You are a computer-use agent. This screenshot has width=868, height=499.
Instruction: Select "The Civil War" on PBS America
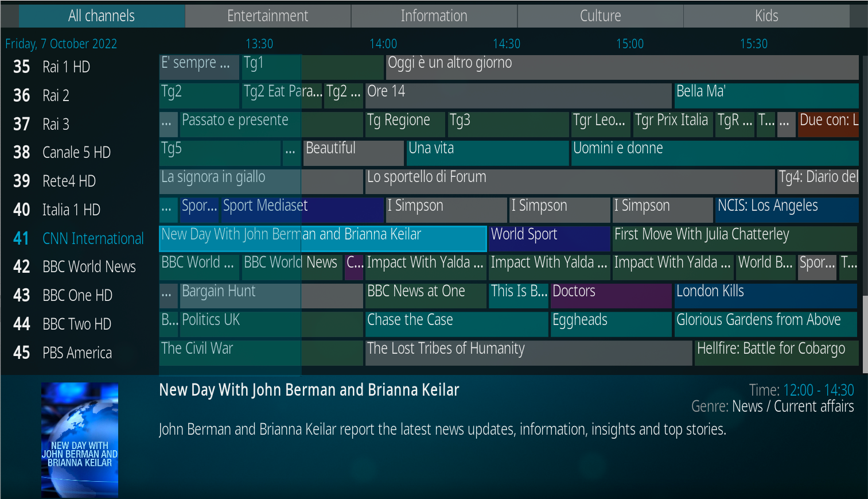pos(229,353)
